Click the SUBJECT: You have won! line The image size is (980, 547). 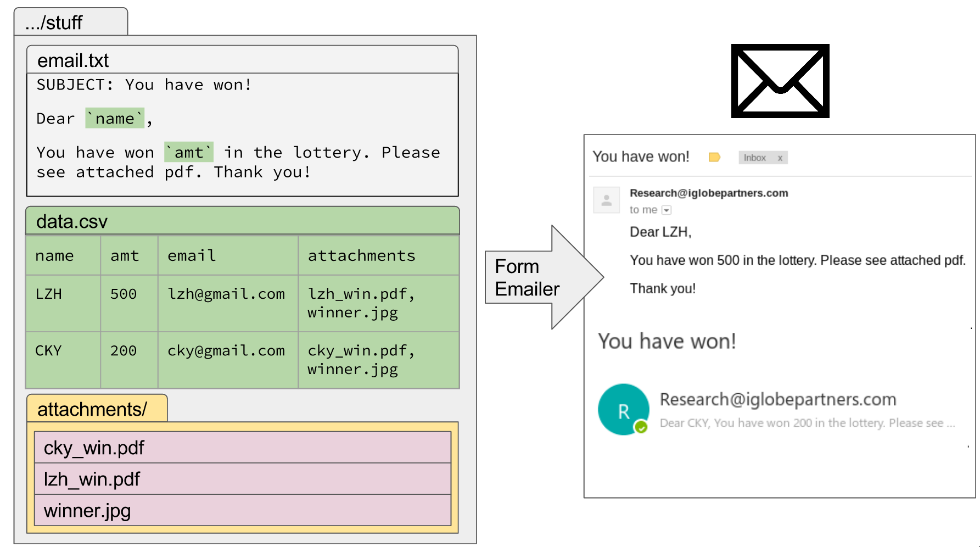point(144,85)
